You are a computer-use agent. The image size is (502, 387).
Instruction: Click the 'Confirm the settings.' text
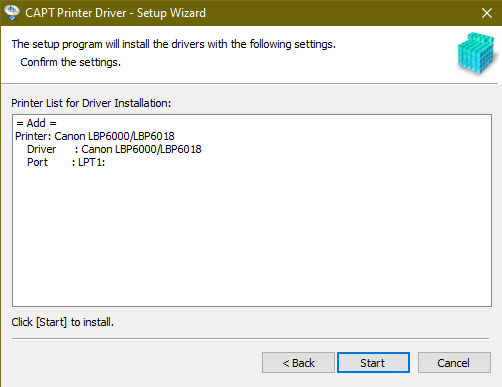tap(71, 62)
